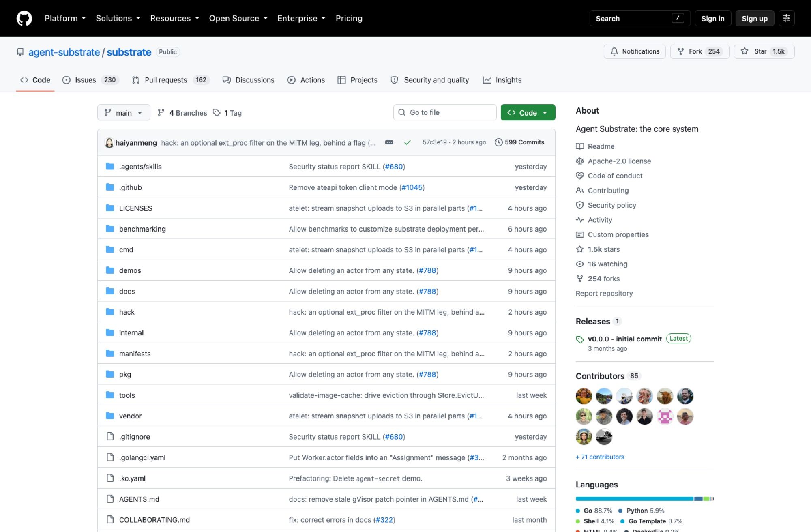The width and height of the screenshot is (811, 532).
Task: View the green check status for commit 57c3e19
Action: [408, 142]
